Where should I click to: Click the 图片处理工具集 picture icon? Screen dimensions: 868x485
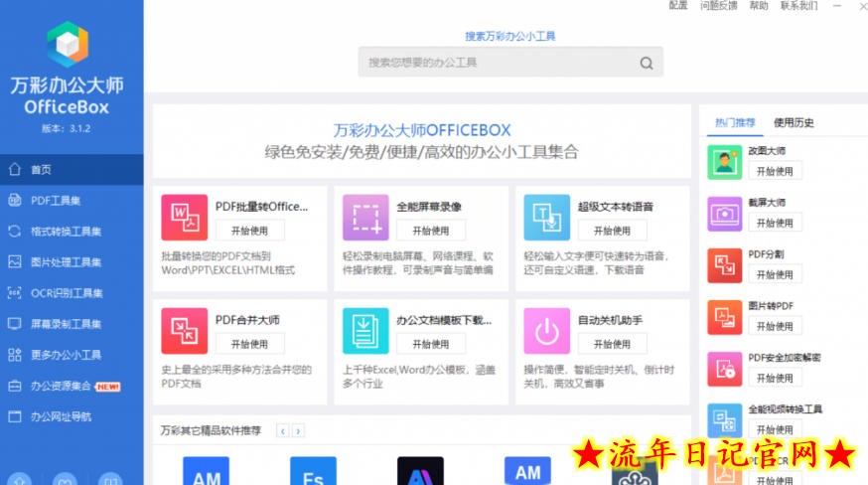click(x=15, y=261)
